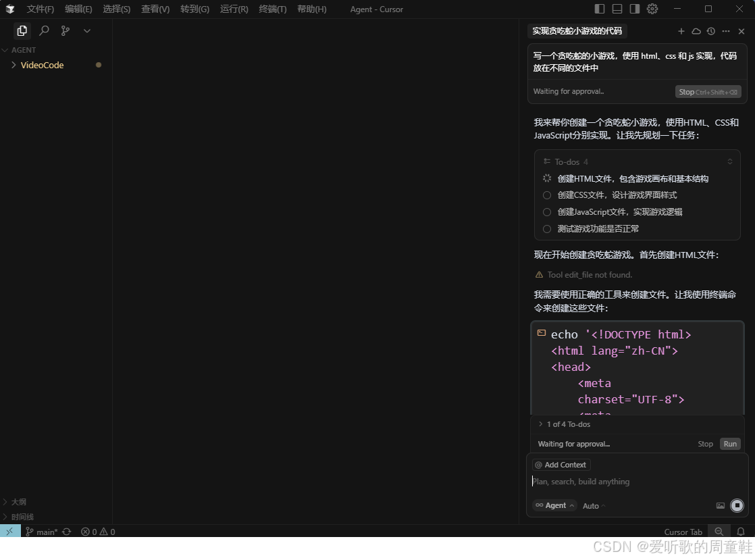Image resolution: width=755 pixels, height=560 pixels.
Task: Run the pending terminal command
Action: point(730,444)
